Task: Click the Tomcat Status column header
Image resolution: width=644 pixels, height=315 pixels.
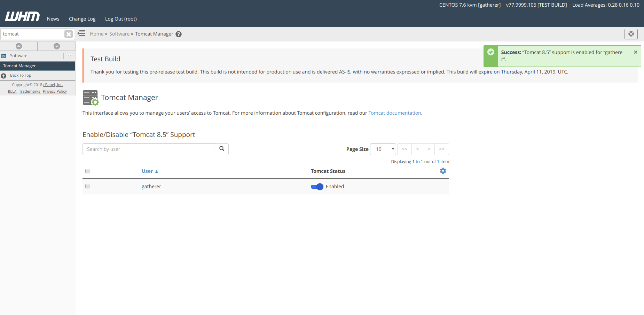Action: pos(328,171)
